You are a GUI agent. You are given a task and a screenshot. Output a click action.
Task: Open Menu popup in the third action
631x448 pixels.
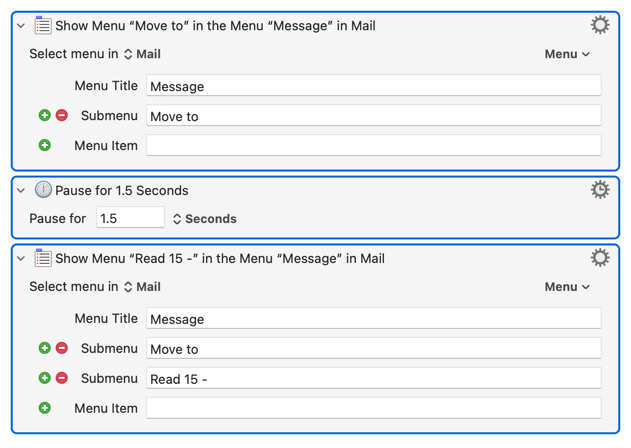point(567,287)
